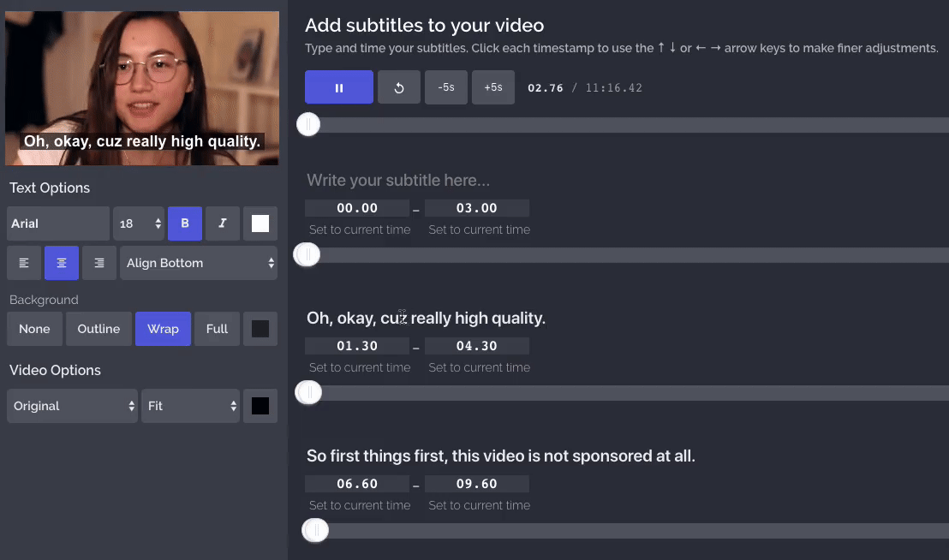
Task: Click the main video progress slider handle
Action: click(308, 124)
